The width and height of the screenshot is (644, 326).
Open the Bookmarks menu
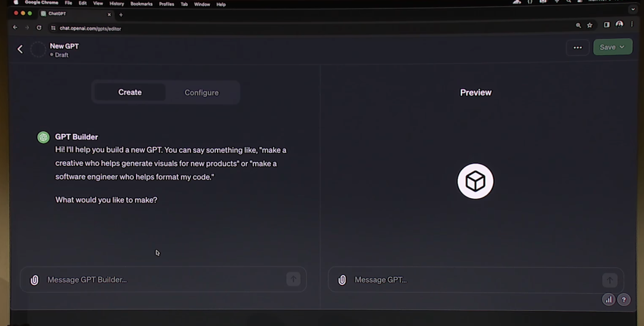tap(141, 4)
